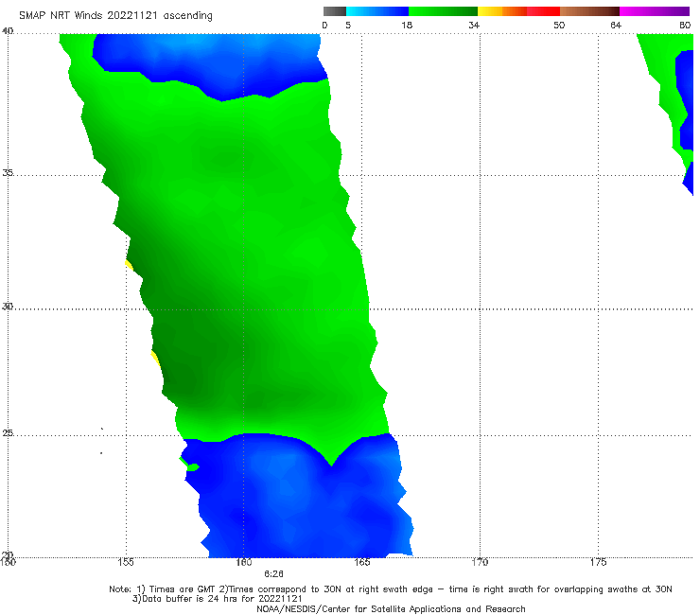Click the color bar label '50'
Screen dimensions: 700x615
[x=559, y=26]
